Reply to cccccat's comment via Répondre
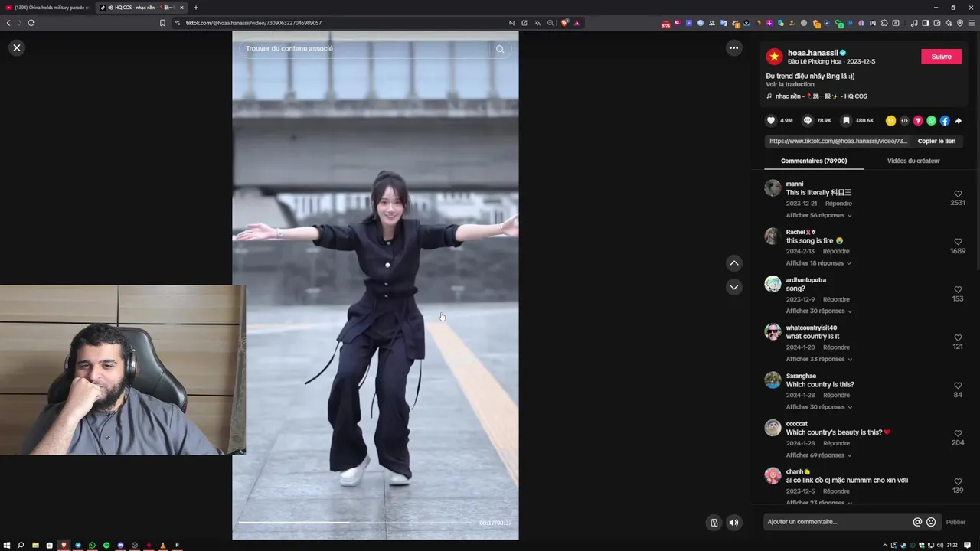Screen dimensions: 980x551 tap(836, 443)
